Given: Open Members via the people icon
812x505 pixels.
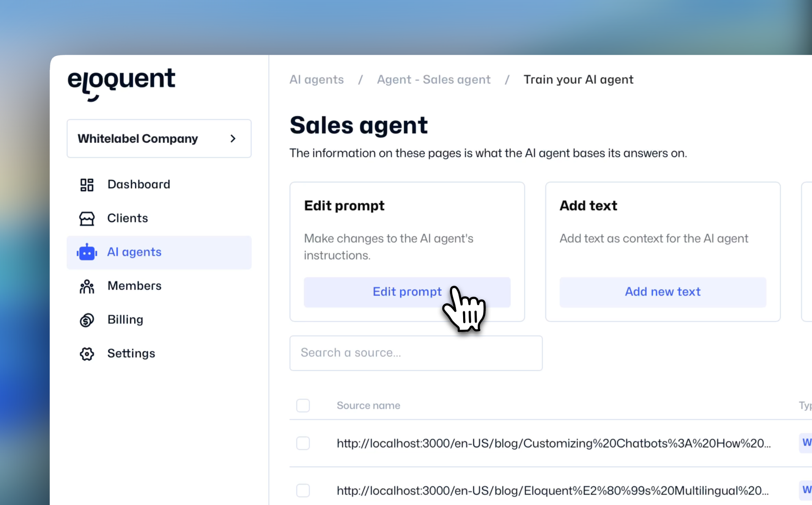Looking at the screenshot, I should [86, 286].
